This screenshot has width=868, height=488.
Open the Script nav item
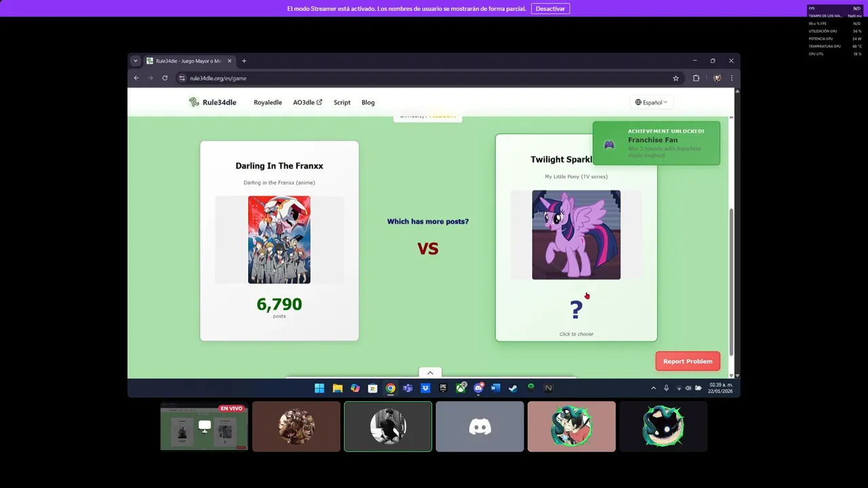(342, 102)
